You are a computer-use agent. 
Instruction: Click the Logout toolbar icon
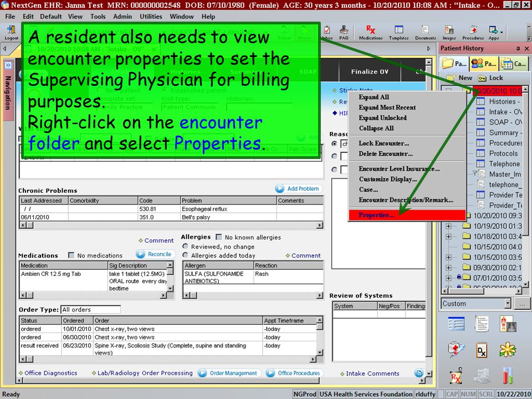pyautogui.click(x=11, y=33)
